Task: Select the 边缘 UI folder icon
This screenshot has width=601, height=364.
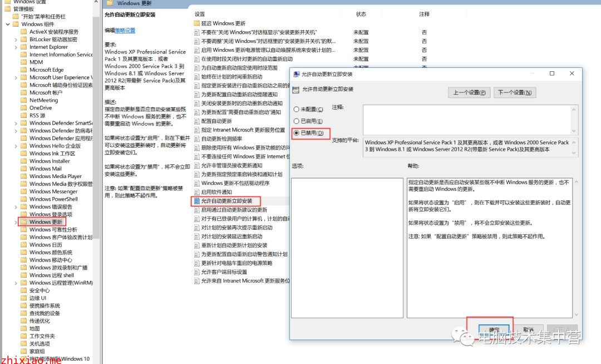Action: [x=23, y=298]
